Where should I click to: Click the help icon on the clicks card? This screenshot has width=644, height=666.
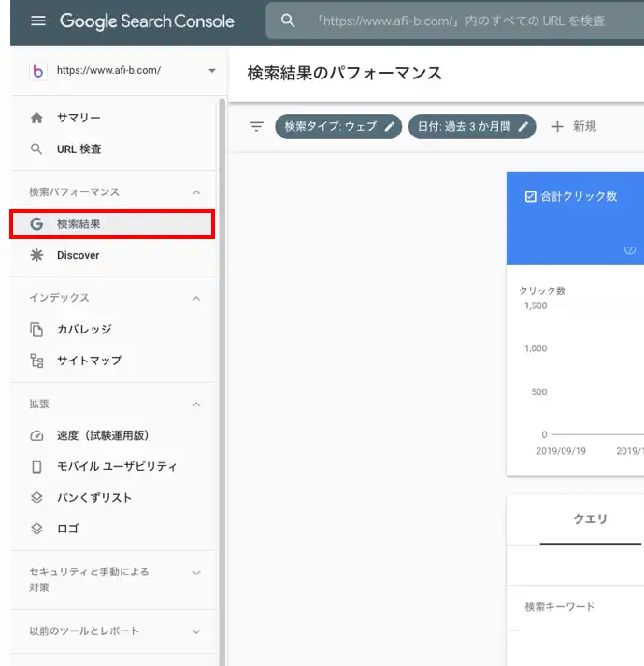click(x=630, y=249)
